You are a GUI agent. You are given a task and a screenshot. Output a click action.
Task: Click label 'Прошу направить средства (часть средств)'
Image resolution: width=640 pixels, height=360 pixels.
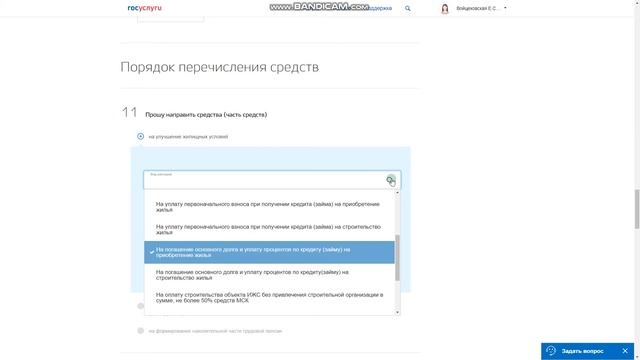tap(206, 115)
